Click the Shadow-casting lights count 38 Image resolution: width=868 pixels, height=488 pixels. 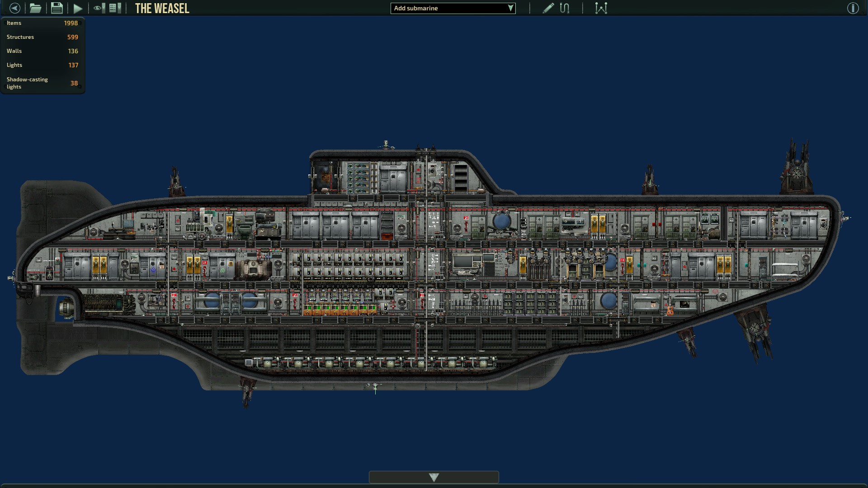(x=74, y=83)
